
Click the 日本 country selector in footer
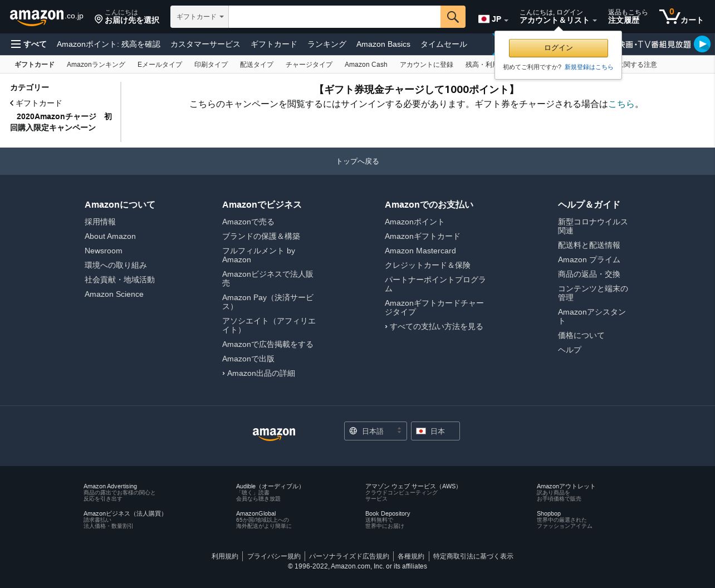[x=435, y=431]
